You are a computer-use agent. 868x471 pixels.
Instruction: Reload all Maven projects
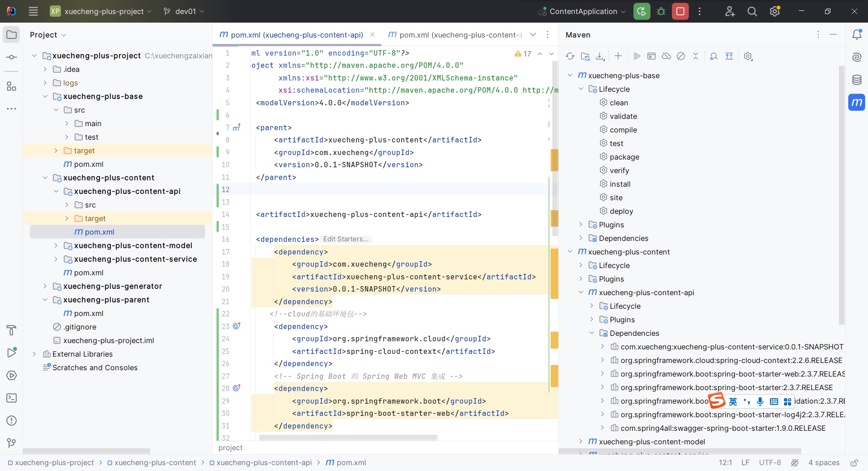tap(570, 56)
